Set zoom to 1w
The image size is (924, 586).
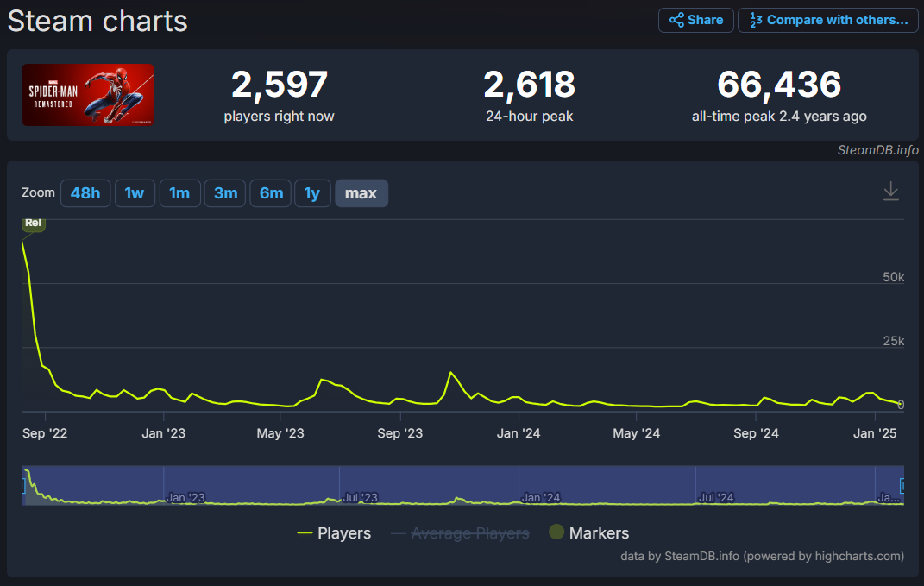pos(135,193)
